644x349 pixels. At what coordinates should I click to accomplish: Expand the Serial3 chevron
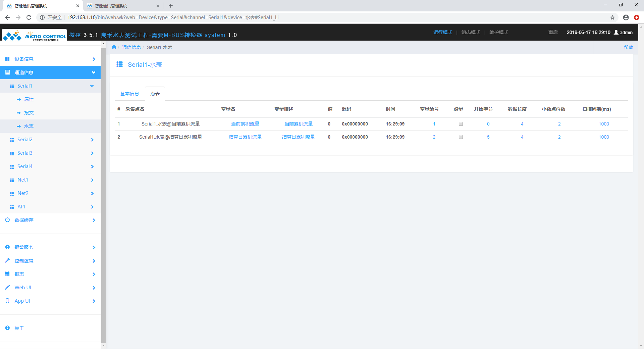pyautogui.click(x=92, y=153)
